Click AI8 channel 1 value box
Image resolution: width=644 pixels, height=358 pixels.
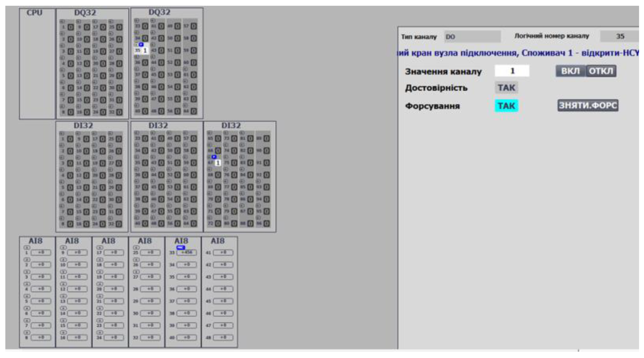41,252
